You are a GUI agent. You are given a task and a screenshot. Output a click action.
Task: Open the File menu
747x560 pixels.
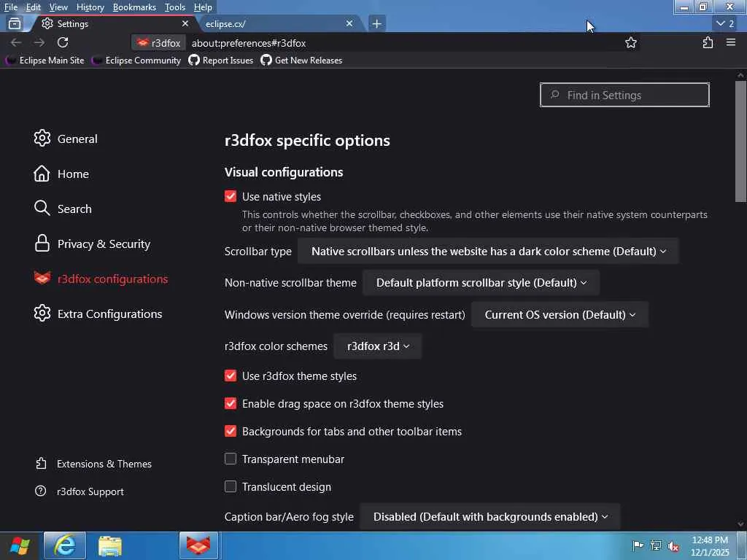click(x=10, y=7)
